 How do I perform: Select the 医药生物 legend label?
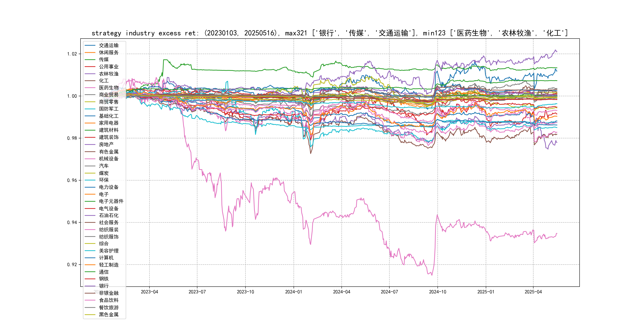click(x=109, y=88)
